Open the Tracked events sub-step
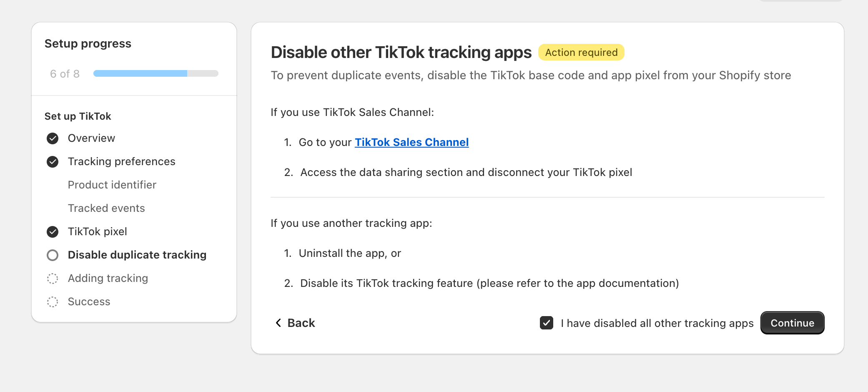Viewport: 868px width, 392px height. pos(106,208)
